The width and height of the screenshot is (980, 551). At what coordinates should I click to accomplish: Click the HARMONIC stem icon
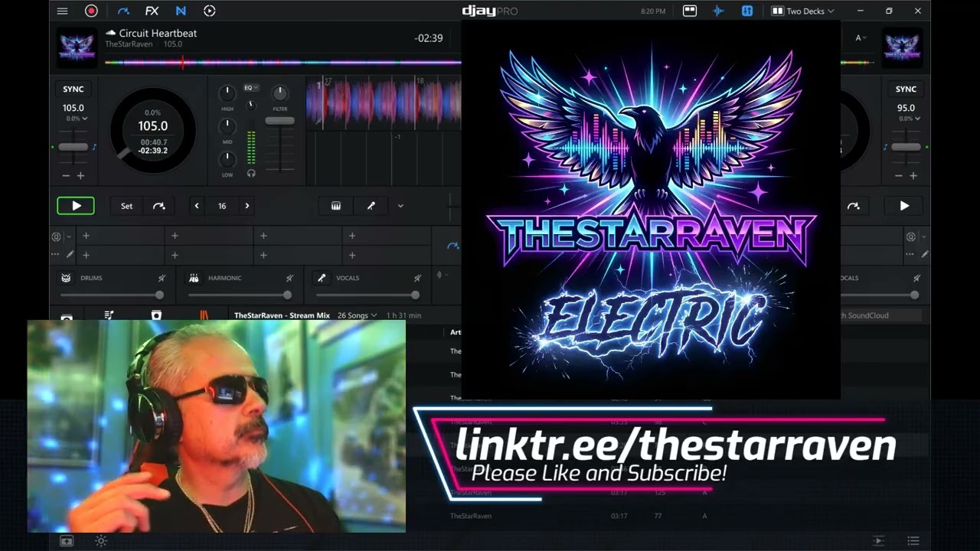tap(194, 278)
